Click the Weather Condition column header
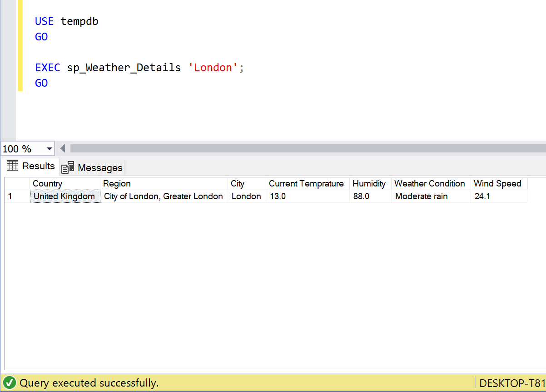Screen dimensions: 546x392 [430, 184]
